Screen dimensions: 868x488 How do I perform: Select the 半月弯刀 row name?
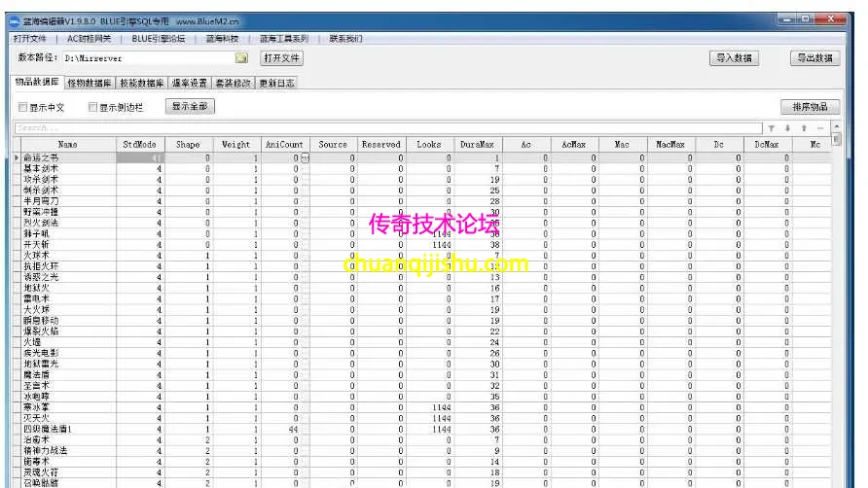pyautogui.click(x=41, y=201)
